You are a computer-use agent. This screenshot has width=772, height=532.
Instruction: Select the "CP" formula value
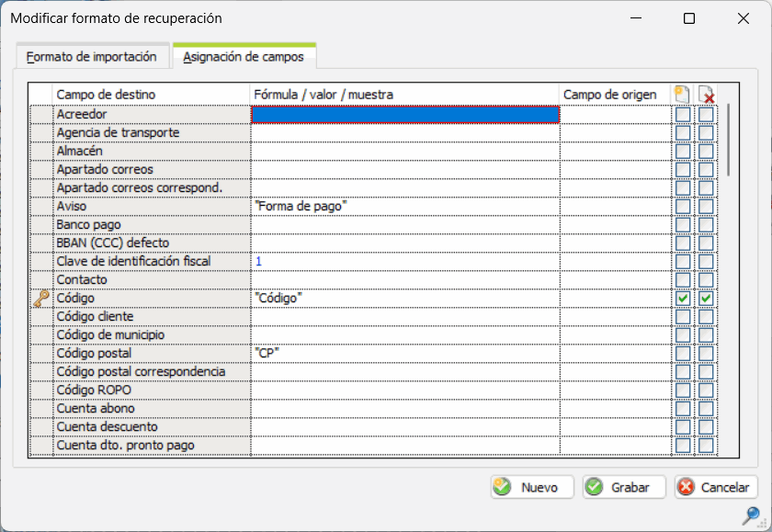[267, 354]
